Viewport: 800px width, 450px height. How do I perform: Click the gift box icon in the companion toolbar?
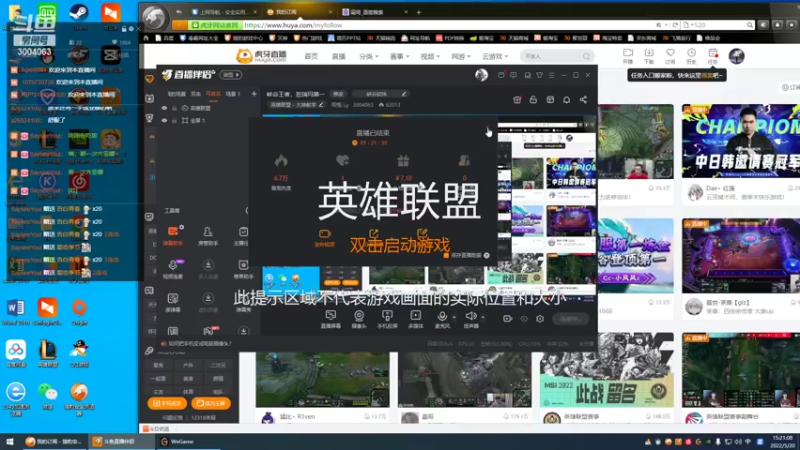517,99
